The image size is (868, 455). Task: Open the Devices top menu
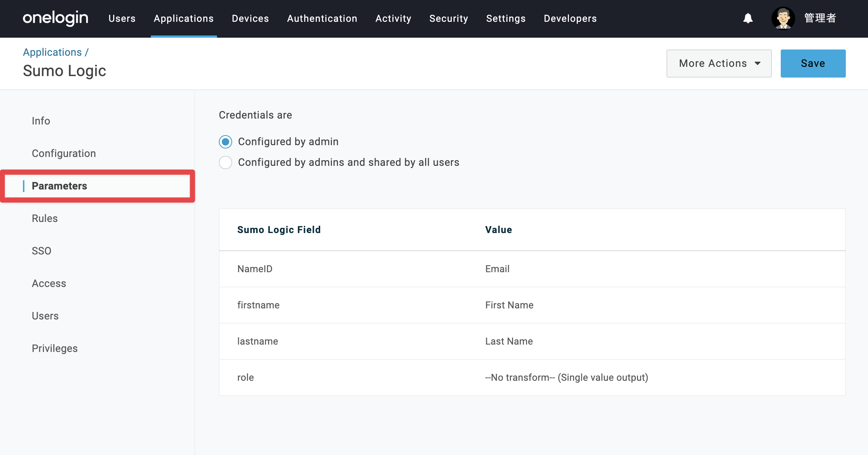(250, 18)
